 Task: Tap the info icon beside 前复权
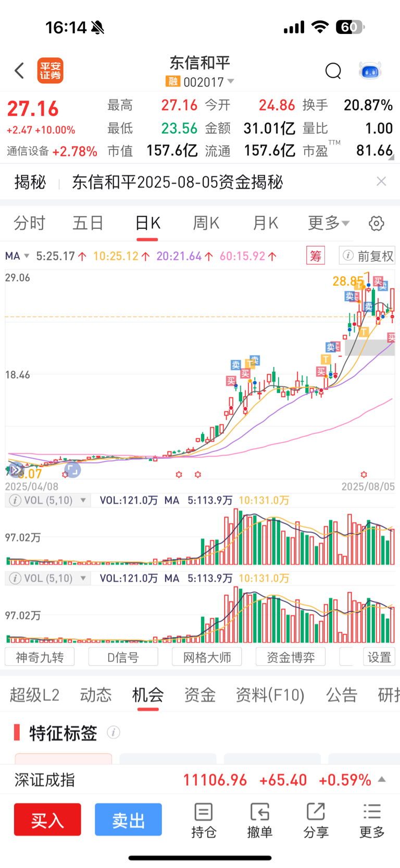[348, 255]
